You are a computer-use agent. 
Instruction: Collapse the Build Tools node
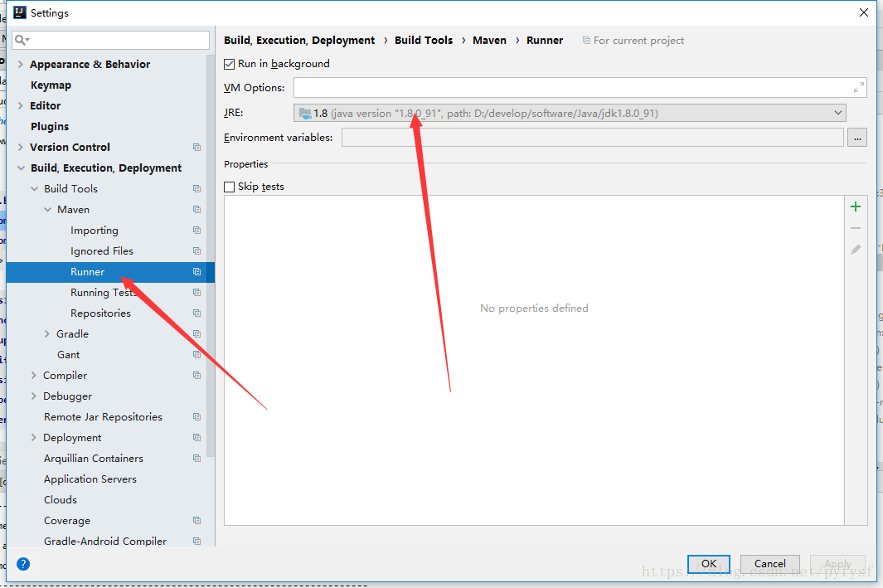tap(34, 189)
